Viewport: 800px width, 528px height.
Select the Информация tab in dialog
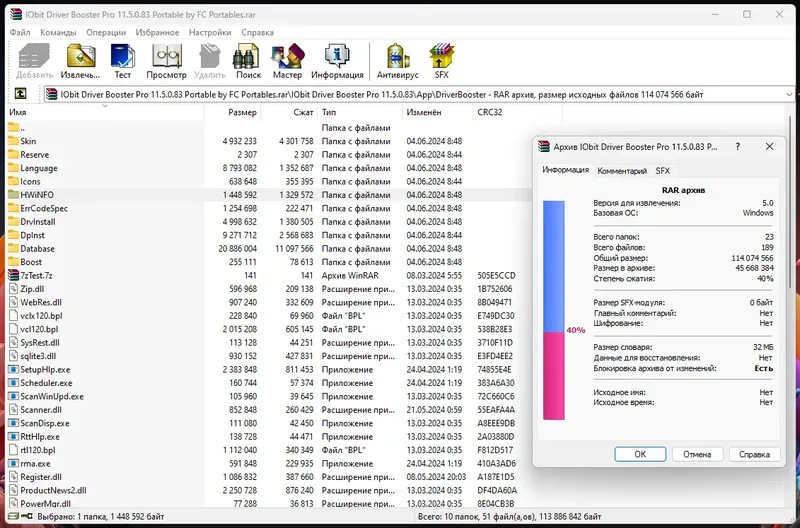pyautogui.click(x=565, y=170)
